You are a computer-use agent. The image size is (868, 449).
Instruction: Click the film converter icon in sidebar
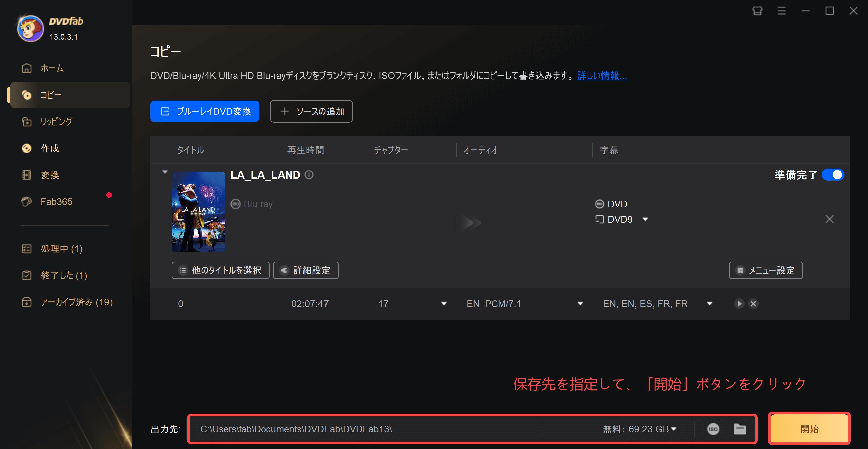point(27,175)
